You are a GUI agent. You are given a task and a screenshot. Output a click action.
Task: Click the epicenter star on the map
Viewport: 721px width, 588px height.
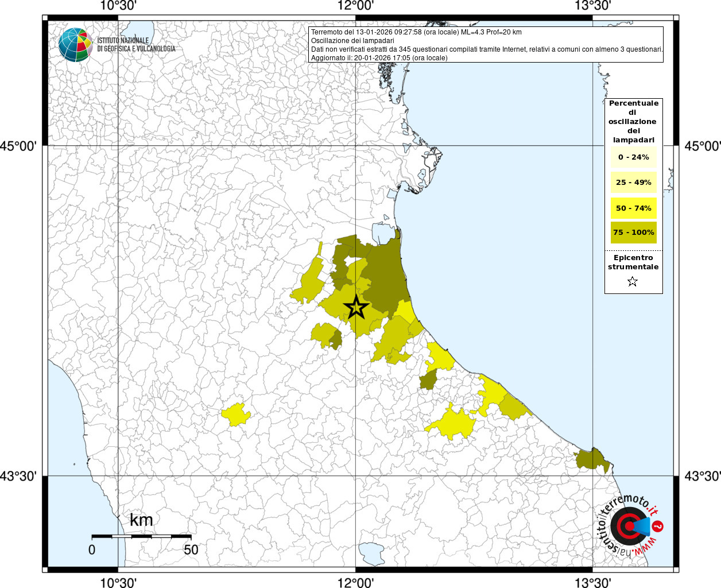[356, 308]
